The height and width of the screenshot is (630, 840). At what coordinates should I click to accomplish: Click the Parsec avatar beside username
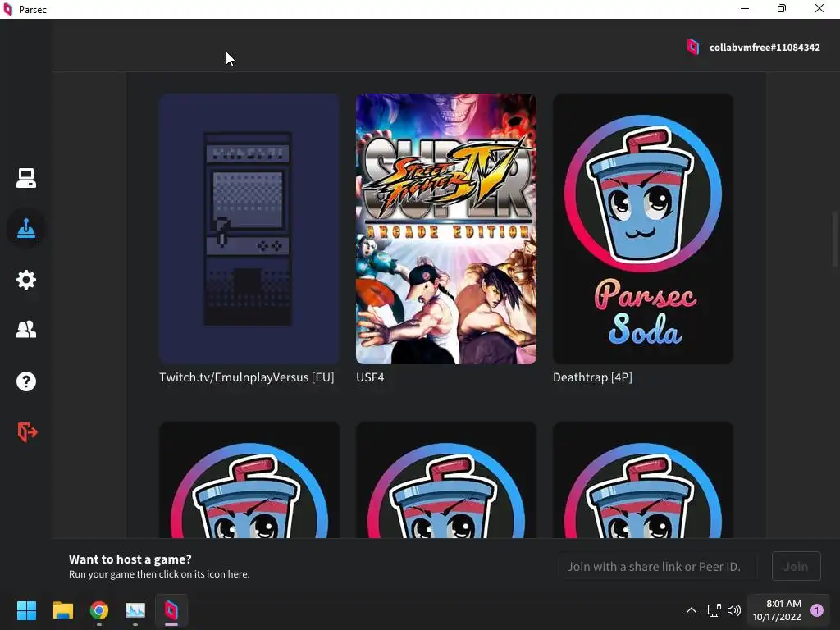[692, 47]
